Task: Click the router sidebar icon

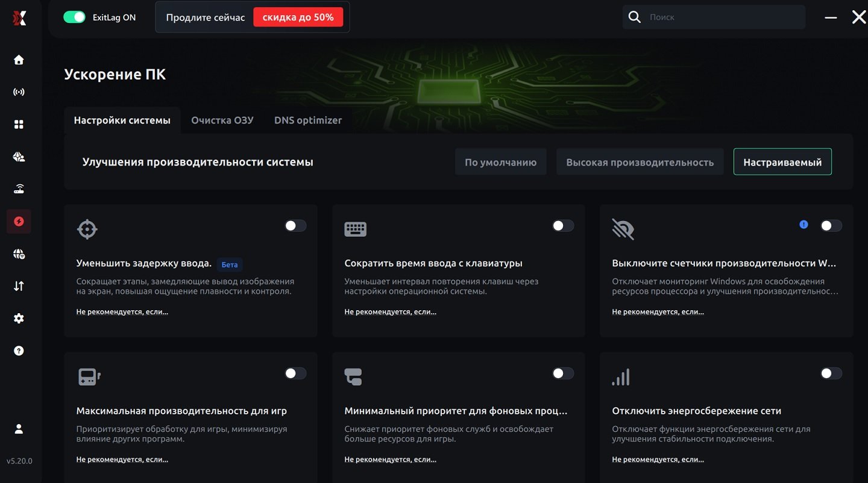Action: [19, 190]
